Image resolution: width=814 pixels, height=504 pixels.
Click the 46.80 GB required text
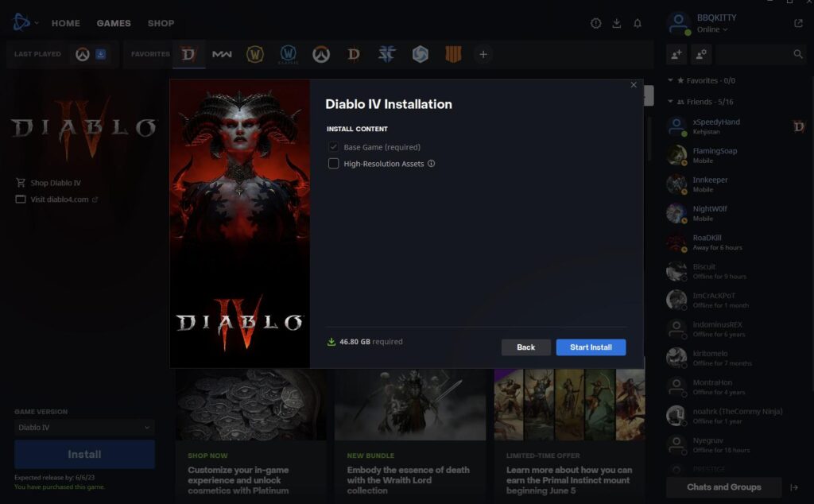click(370, 342)
